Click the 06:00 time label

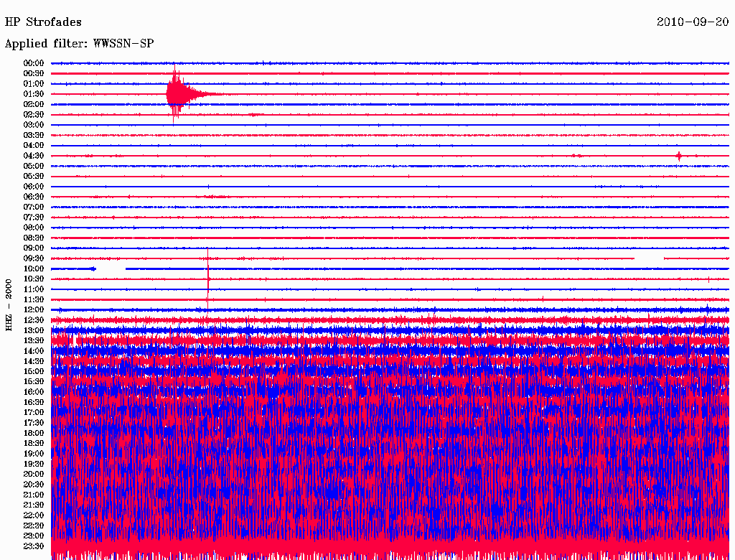[x=34, y=187]
